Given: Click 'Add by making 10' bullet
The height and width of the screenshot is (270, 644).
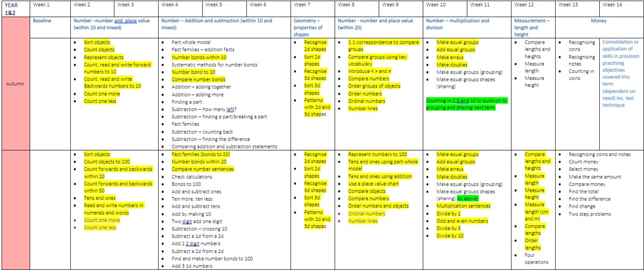Looking at the screenshot, I should click(x=192, y=214).
